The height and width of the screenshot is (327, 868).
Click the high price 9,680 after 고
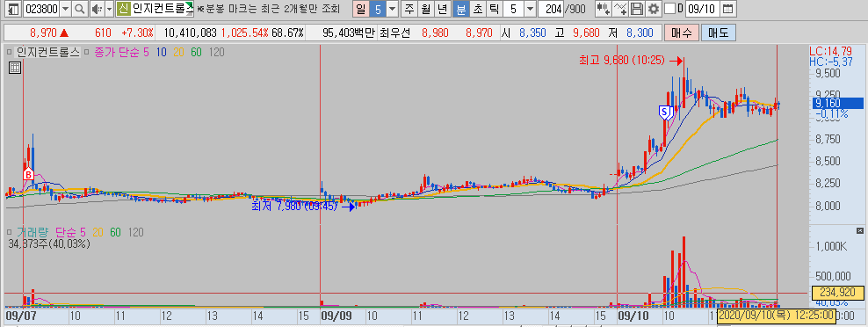pos(586,33)
